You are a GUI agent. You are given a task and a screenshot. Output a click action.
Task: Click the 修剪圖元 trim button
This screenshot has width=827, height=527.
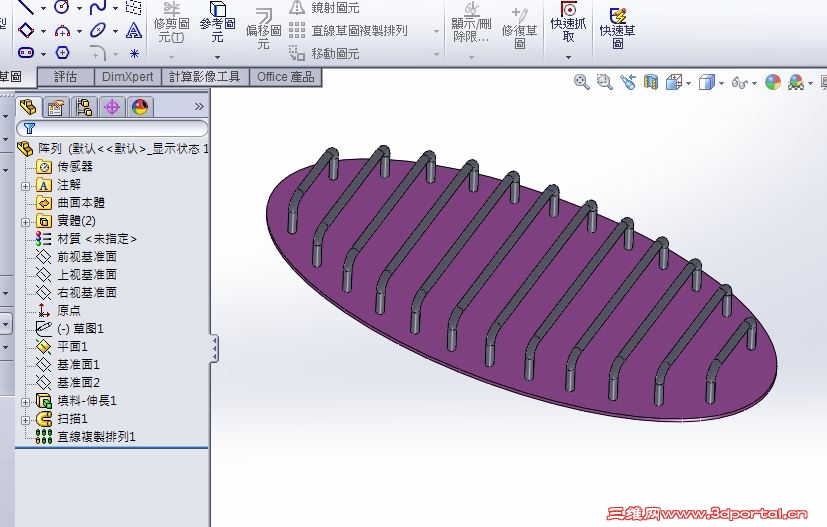[171, 24]
